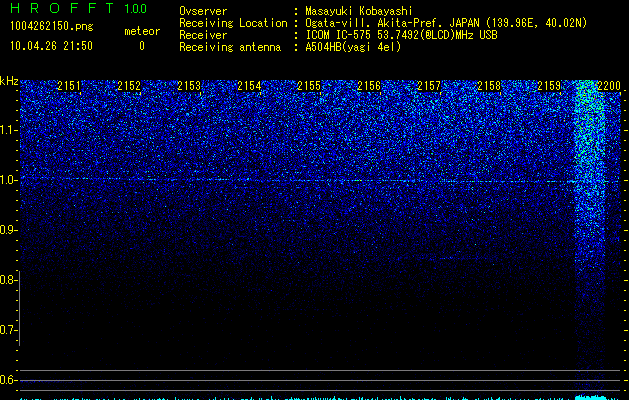629x400 pixels.
Task: Click the meteor count value 0
Action: pyautogui.click(x=142, y=46)
